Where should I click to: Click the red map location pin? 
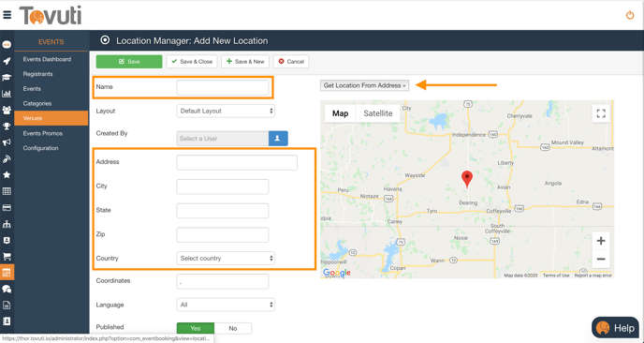467,179
